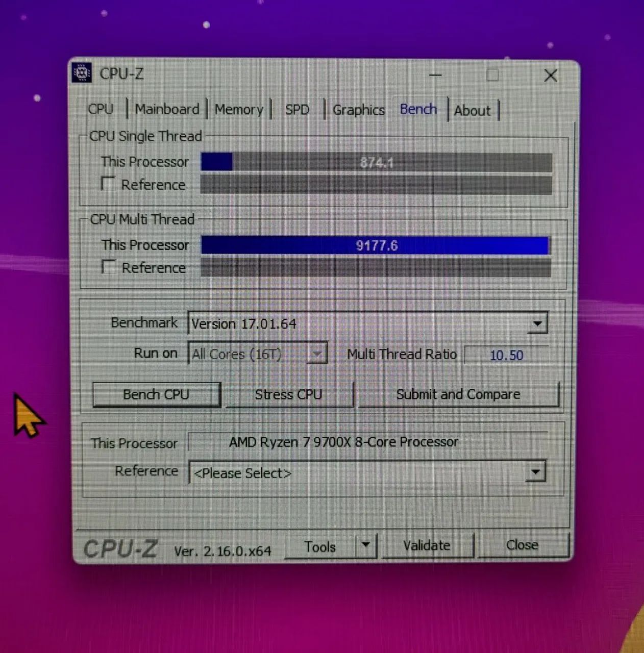Click the AMD Ryzen 7 9700X processor field
The image size is (644, 653).
367,442
